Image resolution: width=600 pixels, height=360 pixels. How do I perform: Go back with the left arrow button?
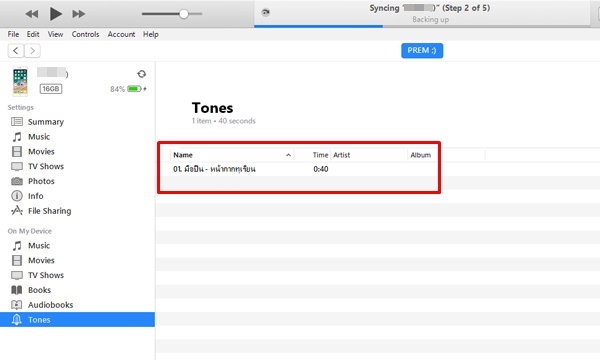[x=16, y=50]
